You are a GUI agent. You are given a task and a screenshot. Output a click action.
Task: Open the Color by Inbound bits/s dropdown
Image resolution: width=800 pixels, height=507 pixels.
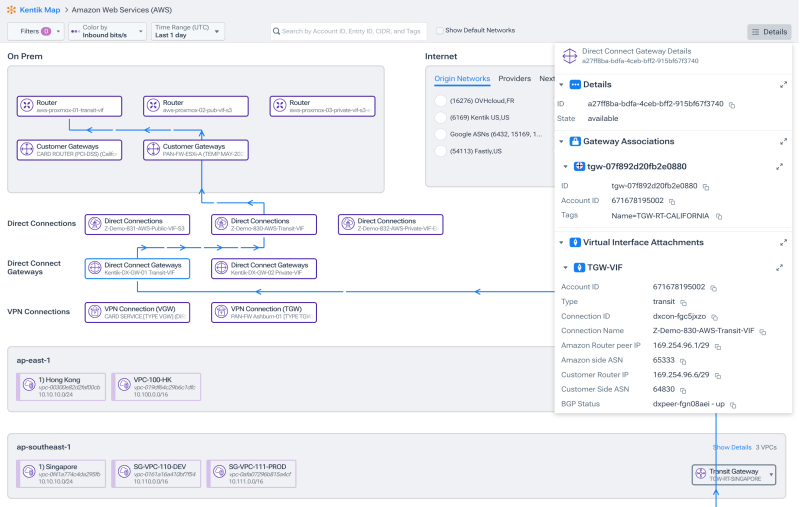(x=108, y=31)
